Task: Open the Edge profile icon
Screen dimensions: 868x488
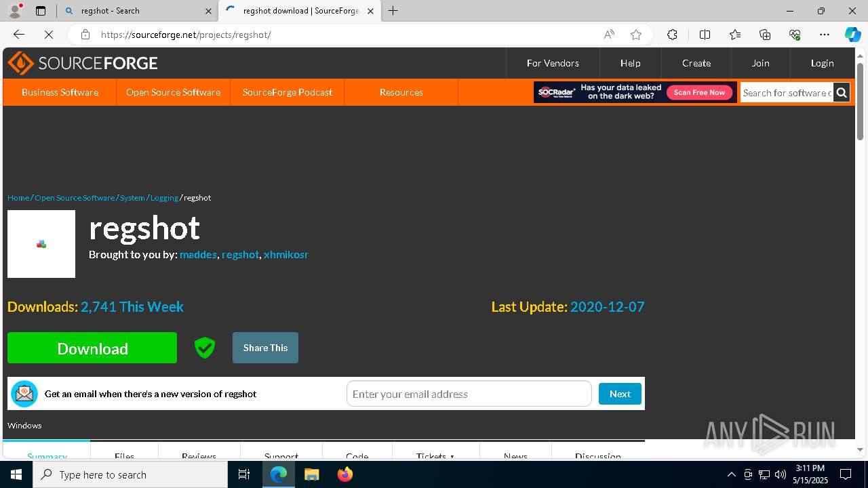Action: [15, 11]
